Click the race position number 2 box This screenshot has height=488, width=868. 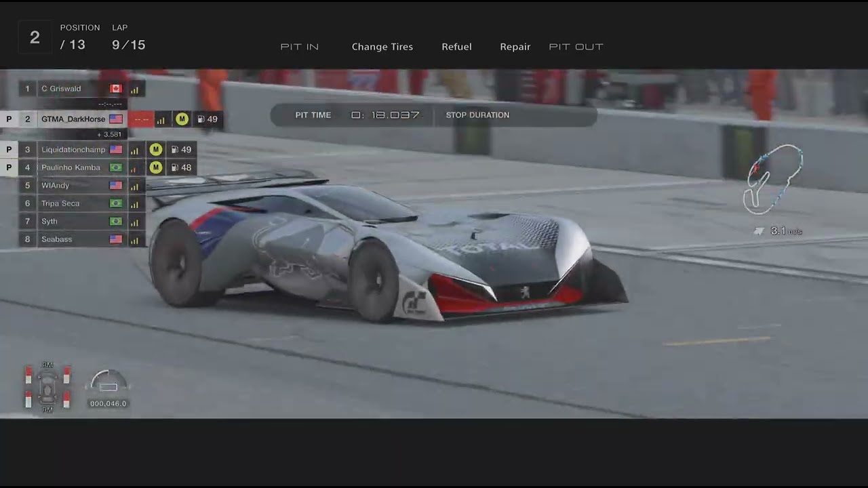coord(35,38)
